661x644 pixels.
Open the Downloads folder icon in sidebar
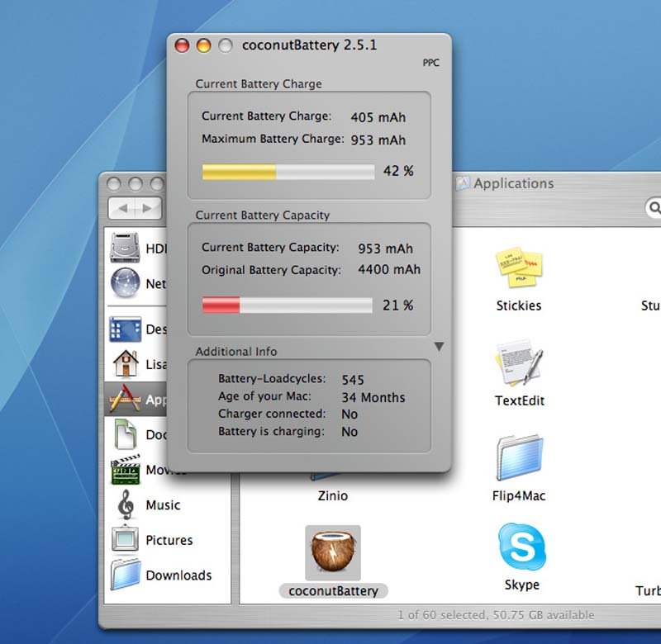tap(126, 574)
